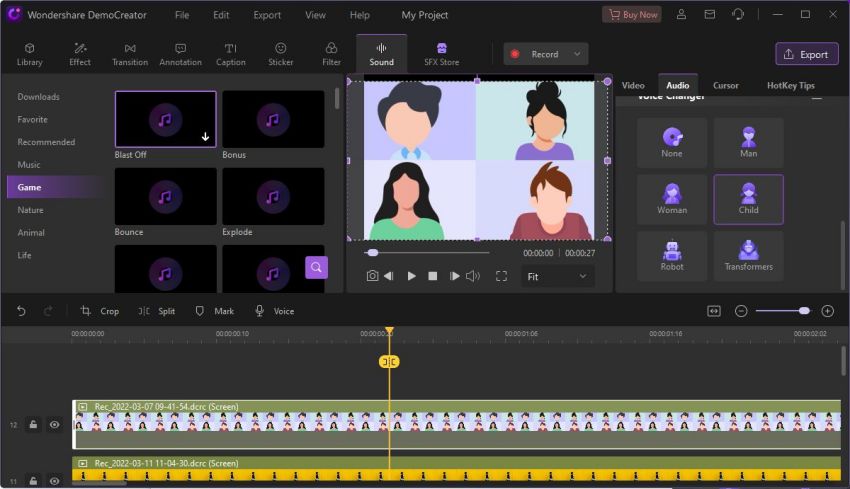Toggle the lock on track 12
This screenshot has width=850, height=489.
[33, 424]
